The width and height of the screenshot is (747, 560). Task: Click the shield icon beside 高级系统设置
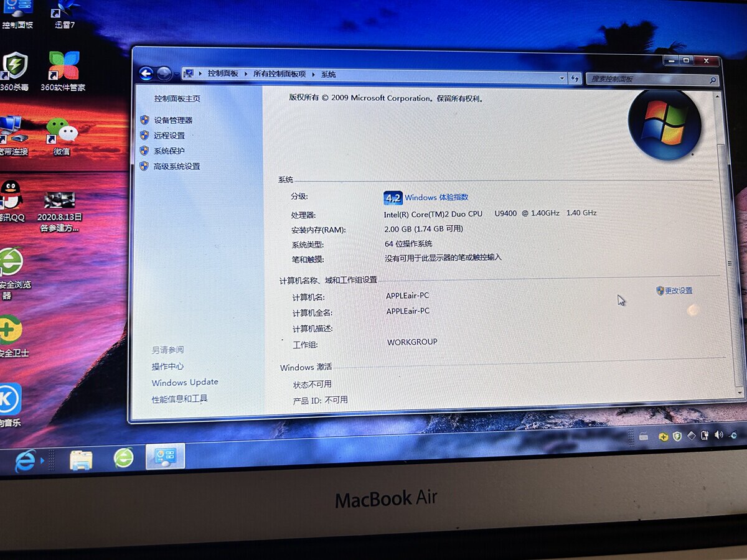(x=144, y=166)
